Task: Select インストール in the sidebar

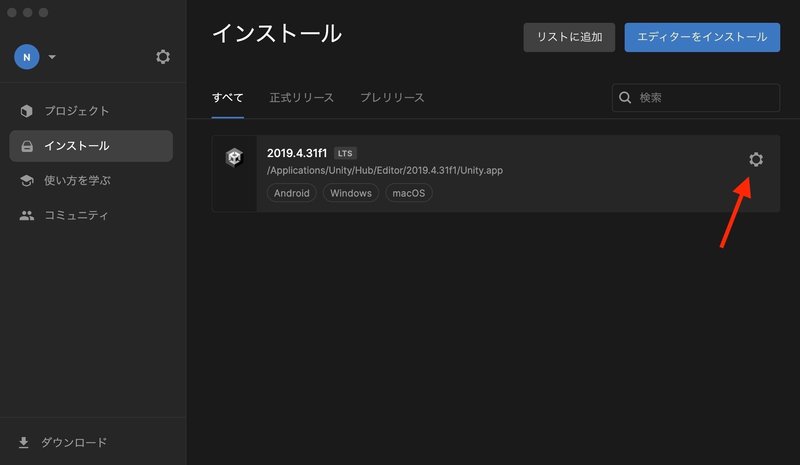Action: tap(91, 146)
